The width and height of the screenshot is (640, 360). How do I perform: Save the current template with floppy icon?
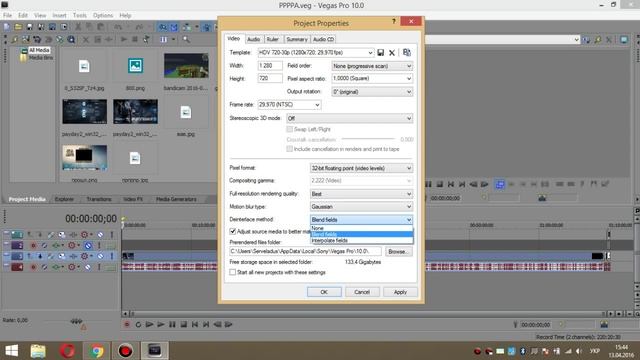click(x=380, y=52)
